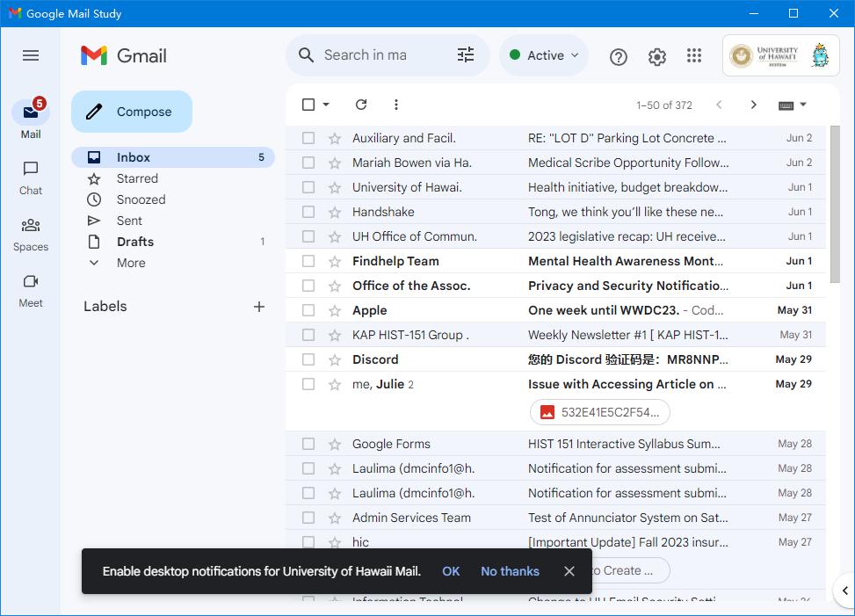Check the KAP HIST-151 Group email
Image resolution: width=855 pixels, height=616 pixels.
[308, 335]
